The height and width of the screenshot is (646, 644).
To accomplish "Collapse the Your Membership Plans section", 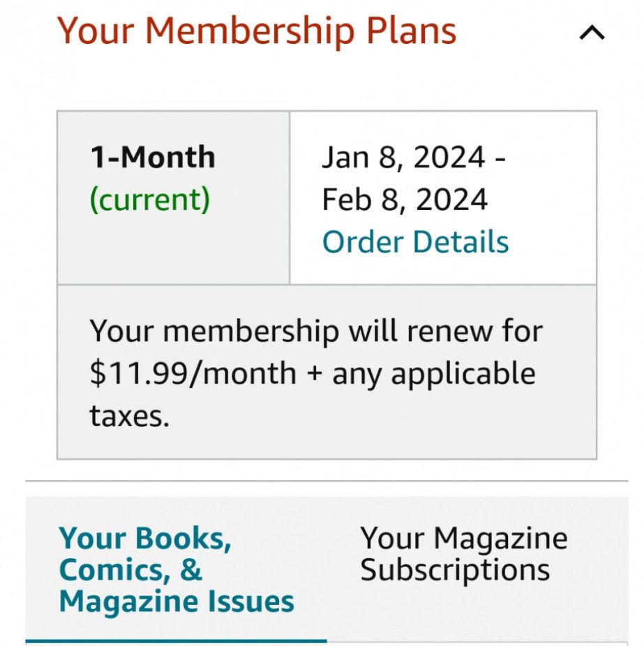I will click(592, 33).
